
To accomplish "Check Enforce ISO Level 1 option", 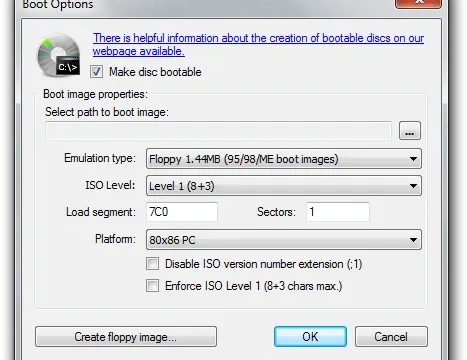I will click(x=153, y=286).
